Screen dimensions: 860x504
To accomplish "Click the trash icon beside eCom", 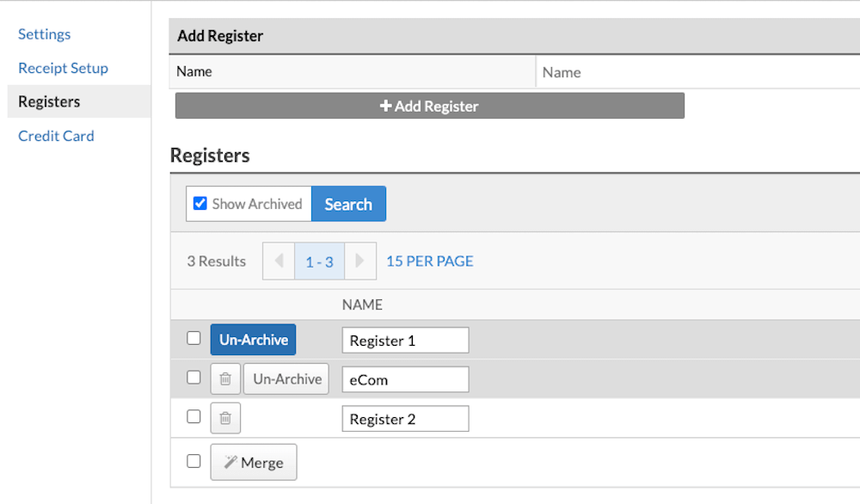I will (x=225, y=378).
